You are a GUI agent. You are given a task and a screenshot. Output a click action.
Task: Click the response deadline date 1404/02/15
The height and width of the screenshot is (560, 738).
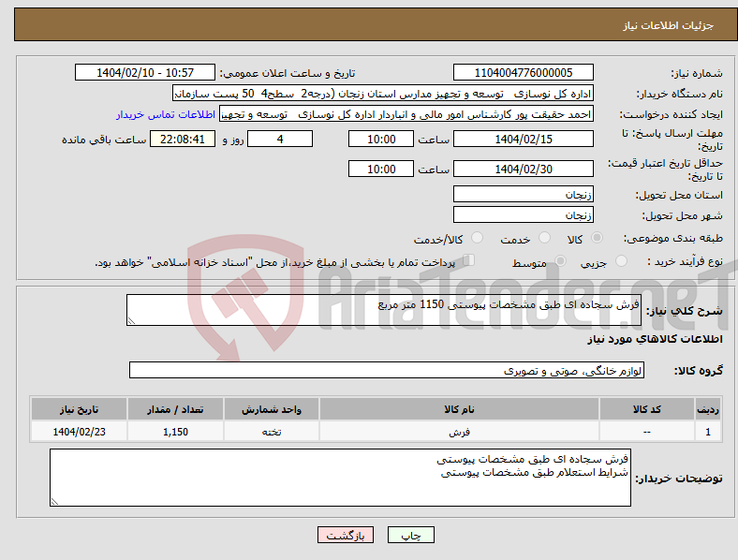[523, 139]
